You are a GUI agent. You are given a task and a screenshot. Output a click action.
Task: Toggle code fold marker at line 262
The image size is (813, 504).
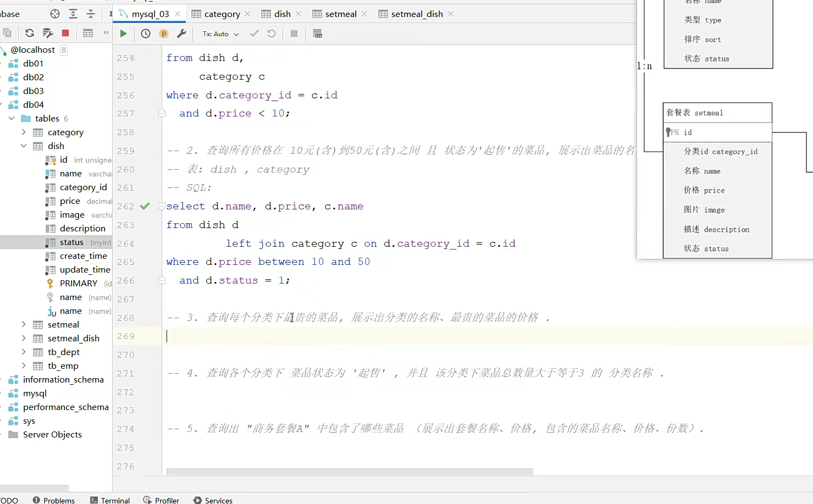(162, 206)
